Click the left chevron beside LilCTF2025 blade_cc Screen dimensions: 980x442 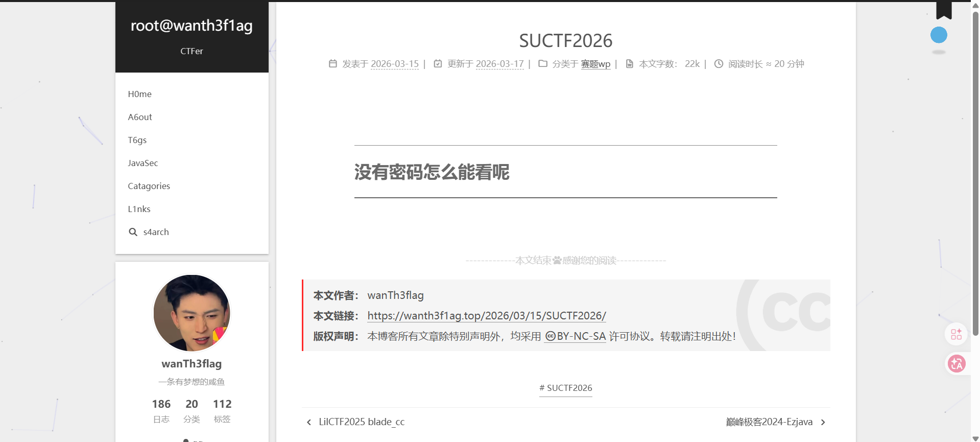[309, 422]
